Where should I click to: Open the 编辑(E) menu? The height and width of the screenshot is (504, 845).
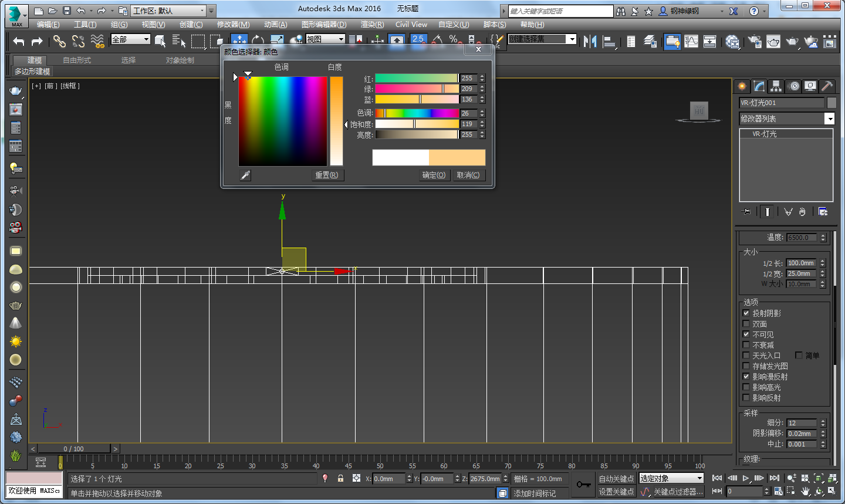[48, 24]
